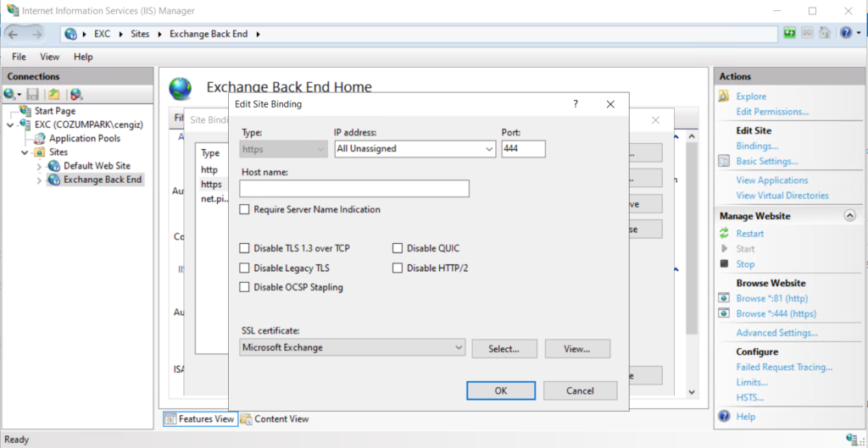Click the green refresh icon in address bar

(790, 33)
